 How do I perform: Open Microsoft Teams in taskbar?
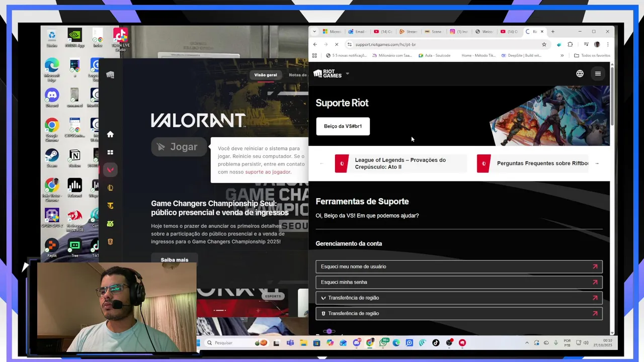click(290, 343)
